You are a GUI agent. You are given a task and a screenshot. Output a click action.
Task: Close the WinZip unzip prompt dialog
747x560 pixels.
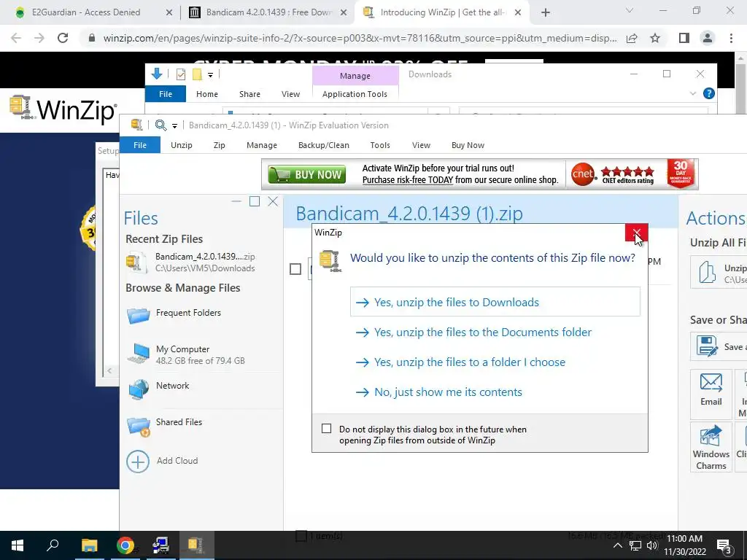tap(636, 233)
